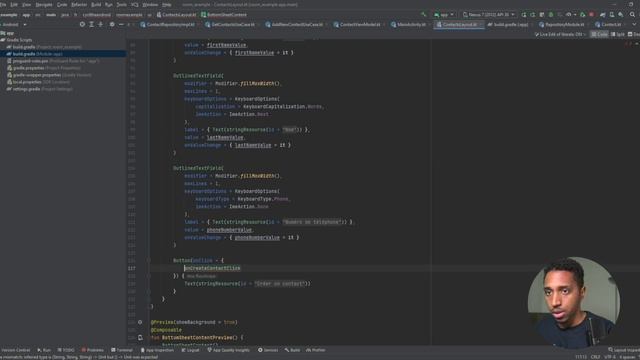Click Run gutter icon beside BottomSheetContentPreview
The image size is (640, 360).
[x=140, y=338]
